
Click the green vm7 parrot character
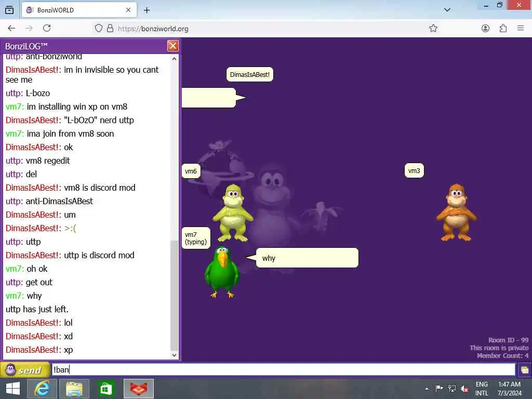(x=222, y=272)
